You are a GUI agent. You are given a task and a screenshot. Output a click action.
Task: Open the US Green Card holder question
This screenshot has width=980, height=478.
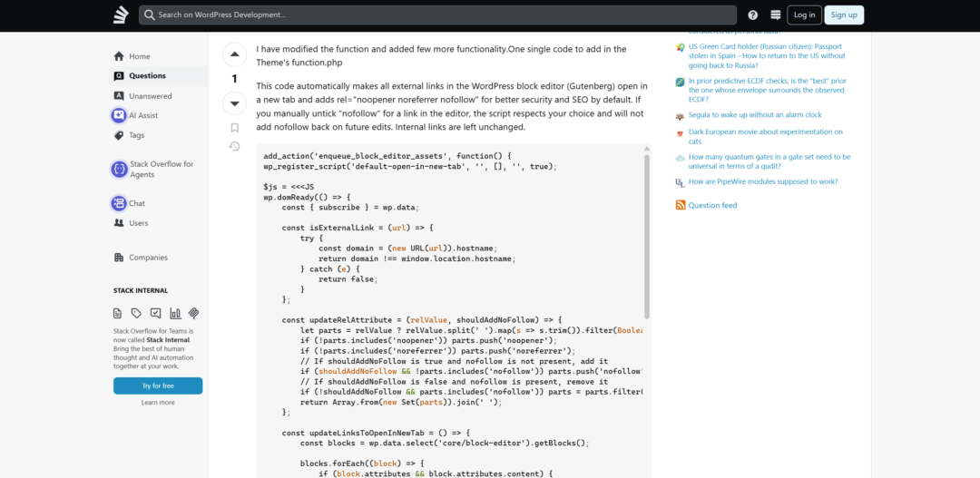[x=766, y=55]
